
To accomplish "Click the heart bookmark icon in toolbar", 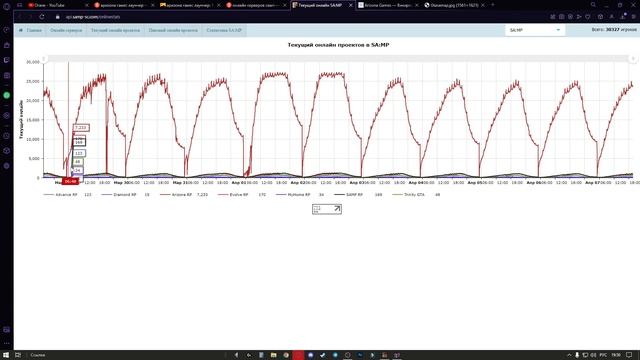I will point(588,17).
